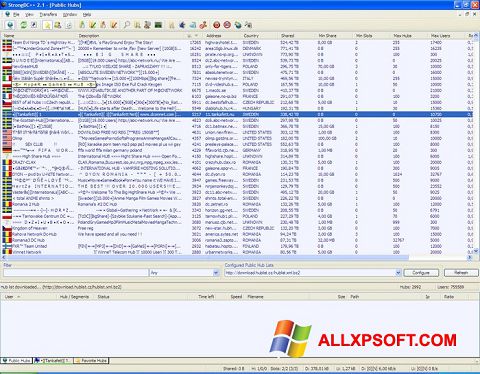Click the Configure button
The height and width of the screenshot is (374, 480).
[421, 273]
